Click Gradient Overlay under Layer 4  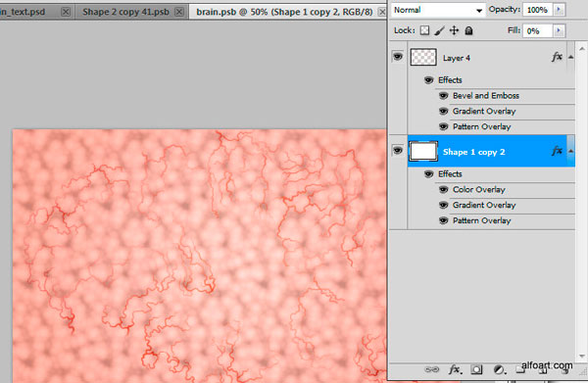[x=484, y=112]
